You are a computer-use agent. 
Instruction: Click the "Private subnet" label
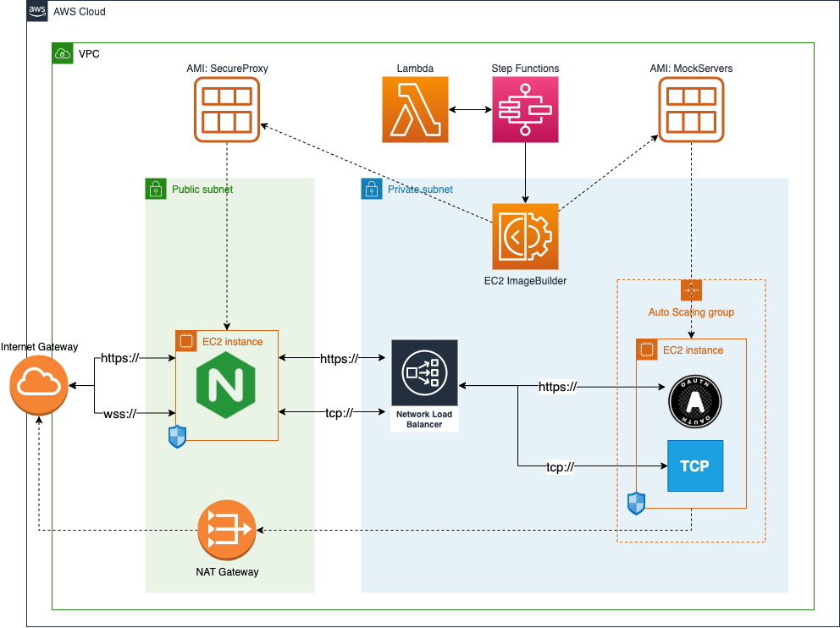[x=420, y=190]
